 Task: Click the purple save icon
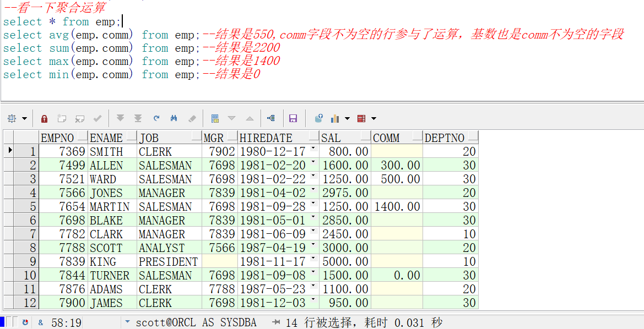click(294, 118)
